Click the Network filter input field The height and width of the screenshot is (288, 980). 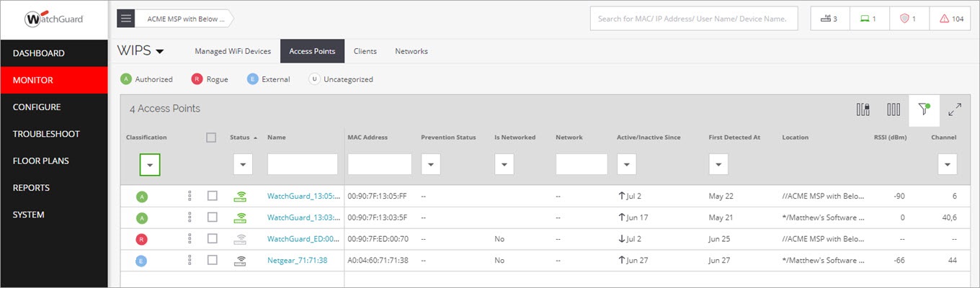click(x=582, y=165)
